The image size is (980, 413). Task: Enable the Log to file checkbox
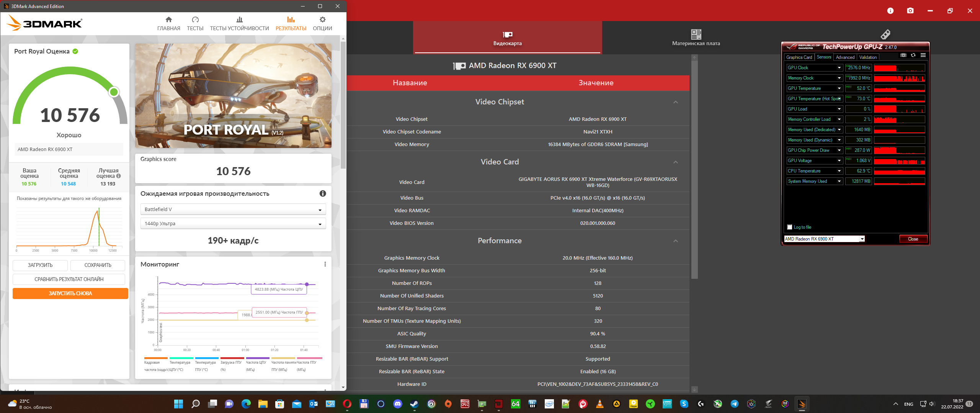click(x=789, y=227)
